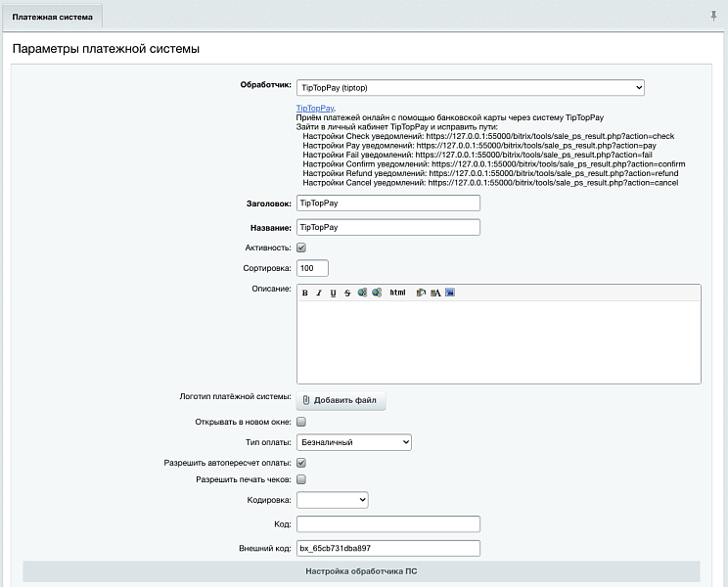This screenshot has width=728, height=587.
Task: Click the pin icon at top right
Action: [712, 17]
